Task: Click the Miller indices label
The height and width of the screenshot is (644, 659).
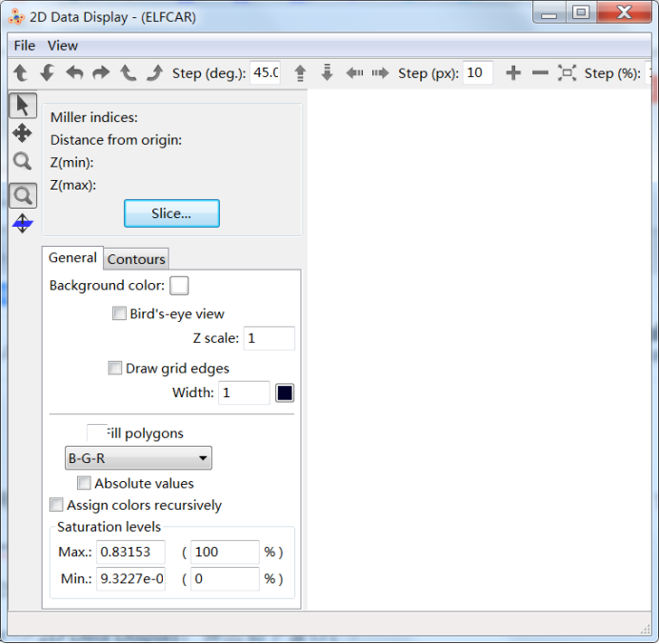Action: click(x=94, y=117)
